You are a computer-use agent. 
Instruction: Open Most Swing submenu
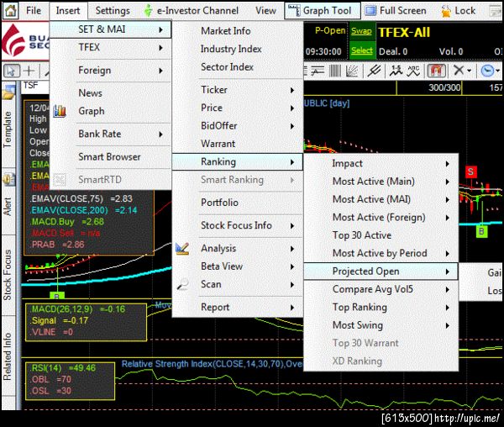pyautogui.click(x=381, y=326)
